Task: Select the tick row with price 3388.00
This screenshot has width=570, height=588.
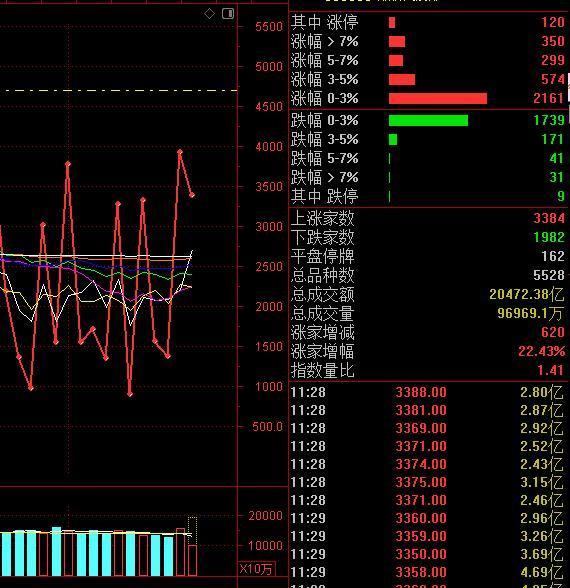Action: 428,392
